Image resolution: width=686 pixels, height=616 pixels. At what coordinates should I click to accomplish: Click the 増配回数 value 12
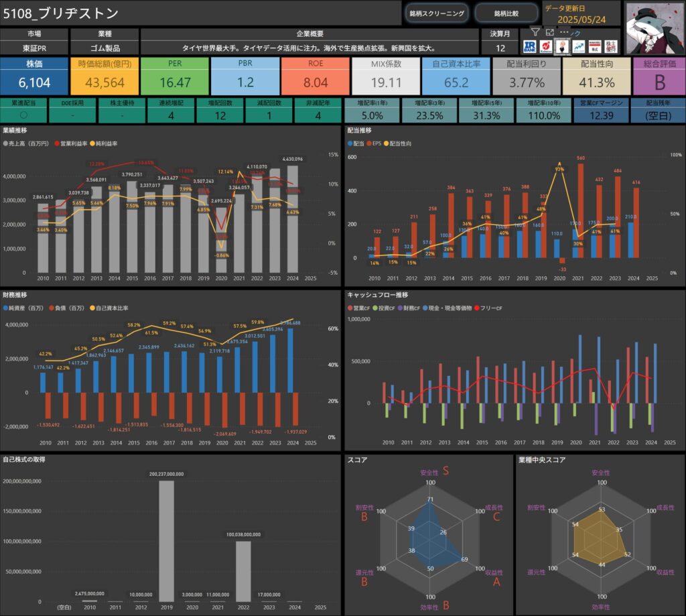coord(220,115)
